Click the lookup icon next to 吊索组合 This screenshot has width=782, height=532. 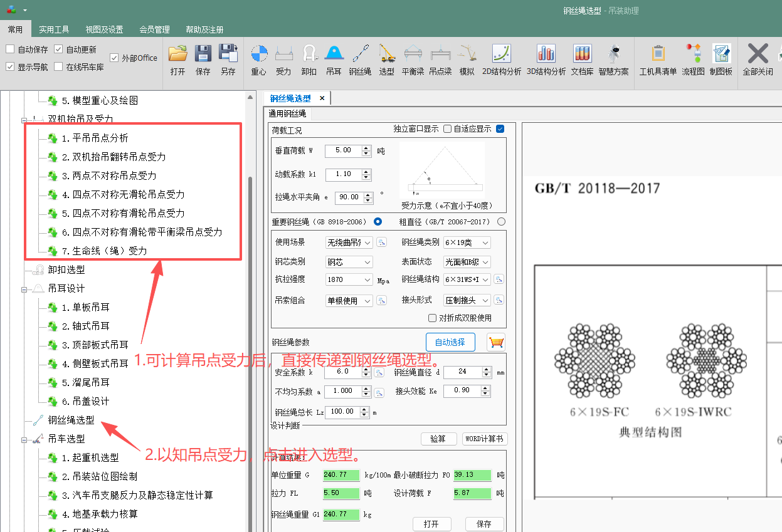click(381, 301)
